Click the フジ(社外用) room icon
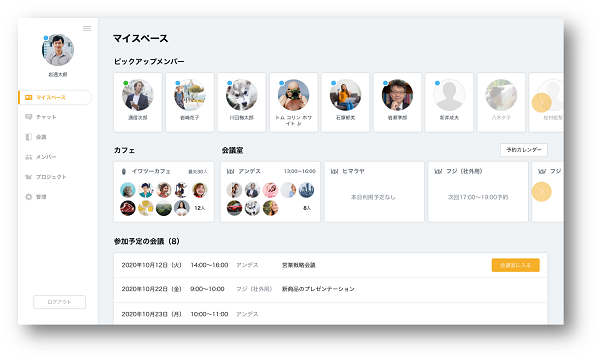Image resolution: width=600 pixels, height=361 pixels. pos(438,172)
